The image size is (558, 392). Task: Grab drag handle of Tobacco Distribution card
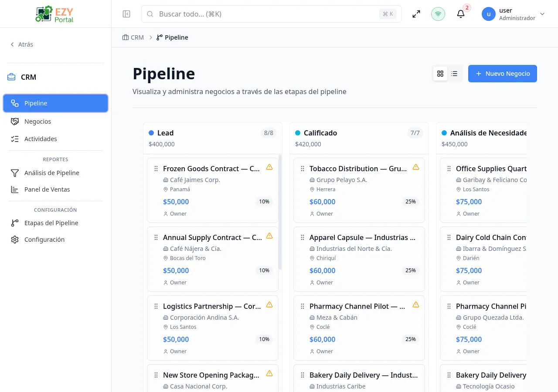click(x=303, y=169)
